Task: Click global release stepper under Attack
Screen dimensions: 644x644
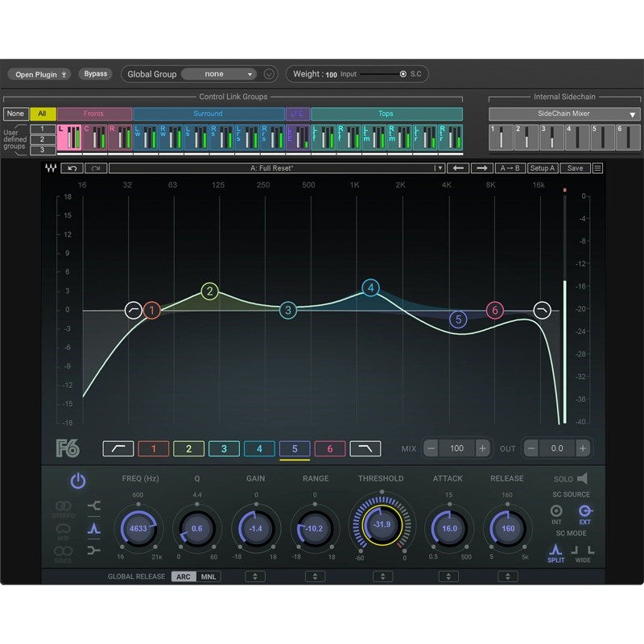Action: (448, 576)
